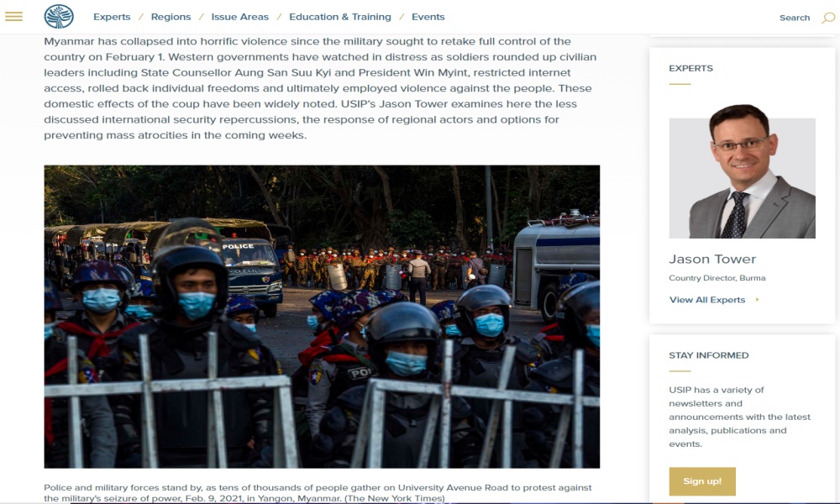Open the Experts menu item

(112, 17)
